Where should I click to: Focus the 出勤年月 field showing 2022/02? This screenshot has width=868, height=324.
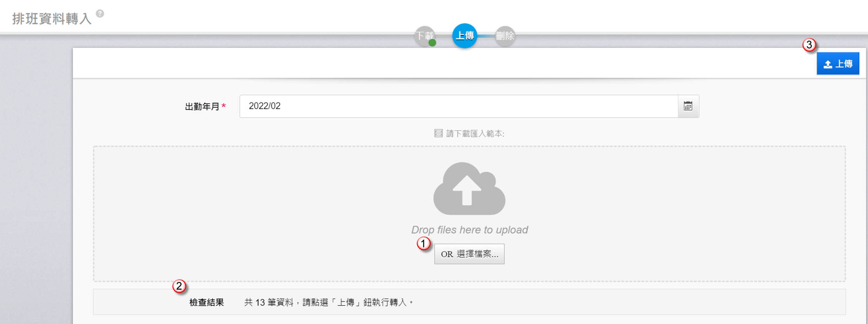459,106
